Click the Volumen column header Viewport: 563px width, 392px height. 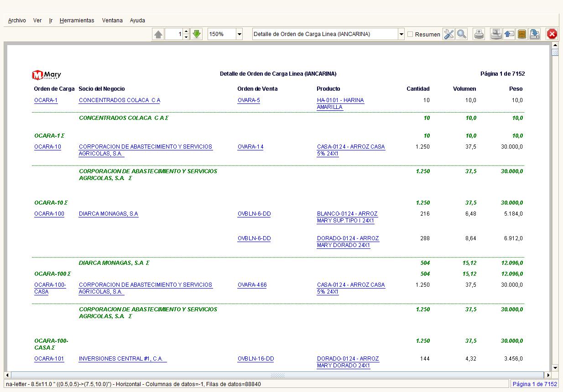(x=464, y=89)
